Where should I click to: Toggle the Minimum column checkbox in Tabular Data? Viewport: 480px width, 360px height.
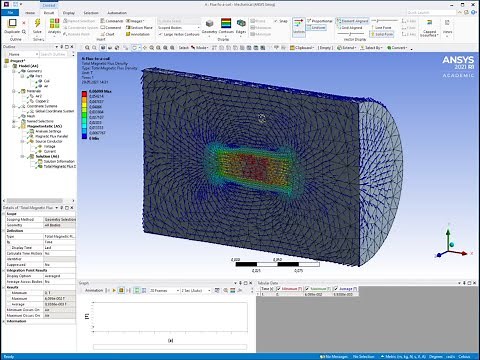pos(279,289)
